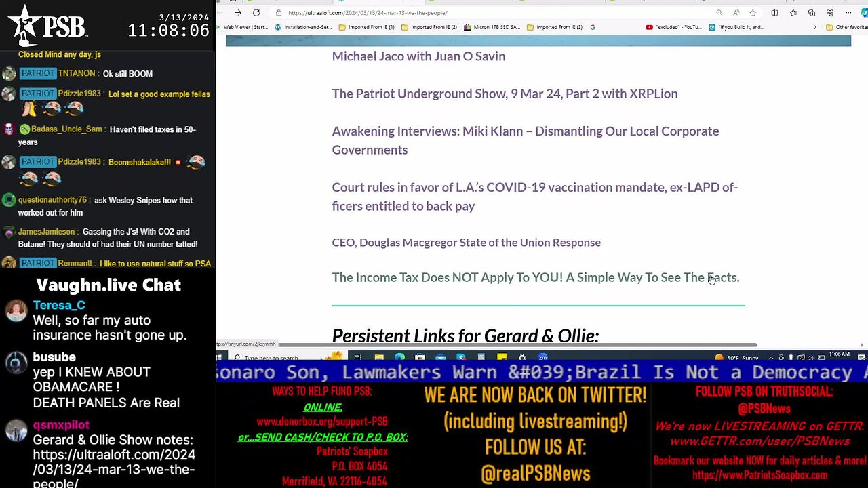This screenshot has height=488, width=868.
Task: Open The Patriot Underground Show link
Action: [x=505, y=94]
